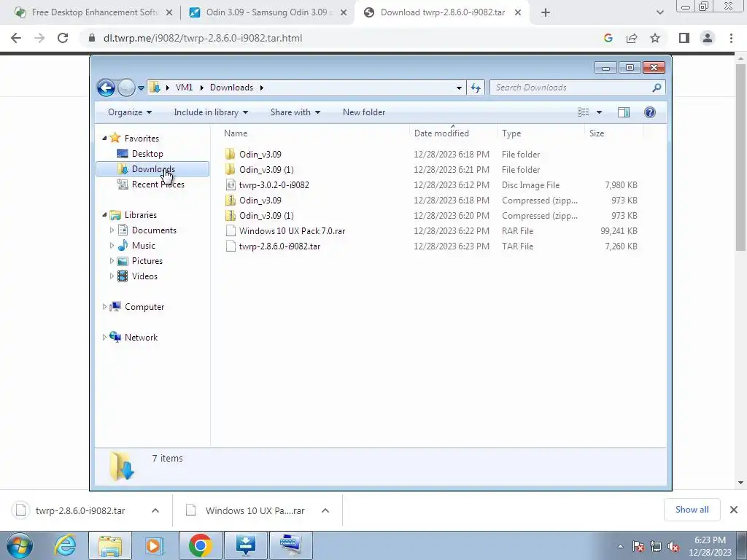Click the refresh button beside the address bar
Image resolution: width=747 pixels, height=560 pixels.
[x=476, y=87]
